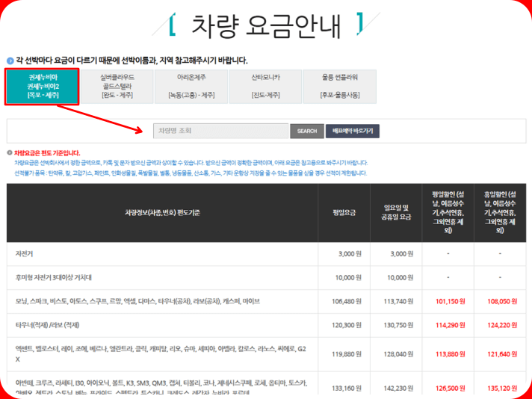Image resolution: width=532 pixels, height=399 pixels.
Task: Click the gray bullet beside 차량요금은 편도 기준입니다
Action: (10, 153)
